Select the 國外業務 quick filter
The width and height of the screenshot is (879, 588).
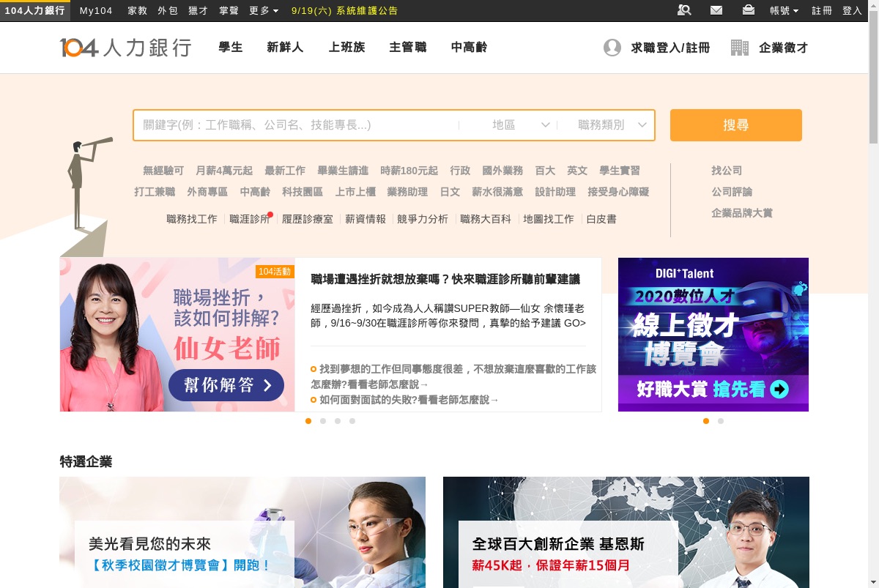(x=502, y=171)
